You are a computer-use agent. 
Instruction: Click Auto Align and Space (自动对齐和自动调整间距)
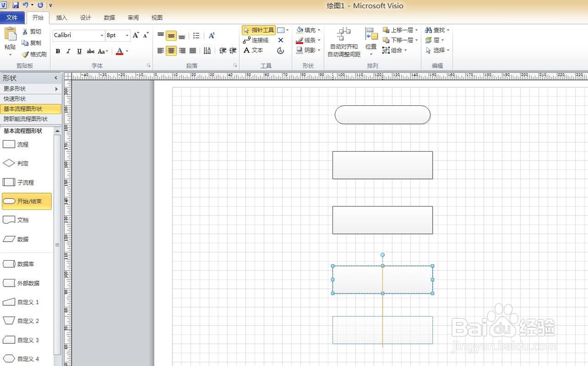click(x=344, y=42)
